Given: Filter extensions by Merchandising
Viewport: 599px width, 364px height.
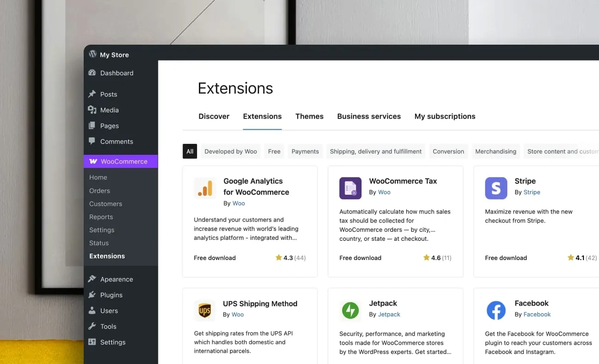Looking at the screenshot, I should pyautogui.click(x=496, y=151).
